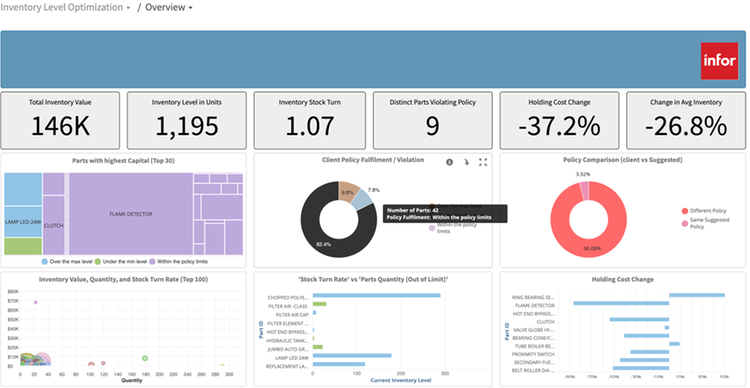750x388 pixels.
Task: Click the CHOPPED POLYE... bar in stock turn chart
Action: click(x=376, y=296)
